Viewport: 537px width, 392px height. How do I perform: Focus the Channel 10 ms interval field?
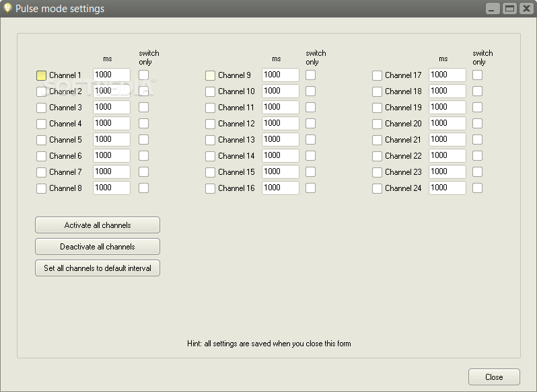coord(281,91)
